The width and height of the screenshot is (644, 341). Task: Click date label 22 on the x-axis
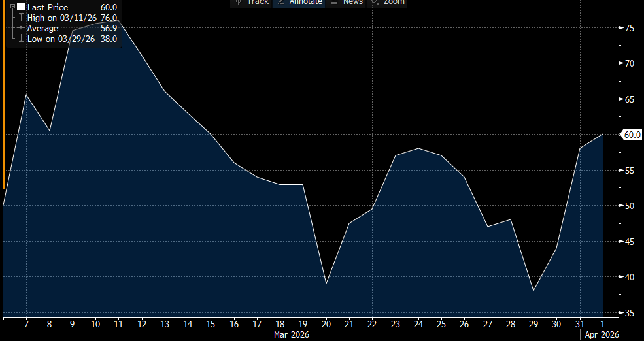point(372,324)
